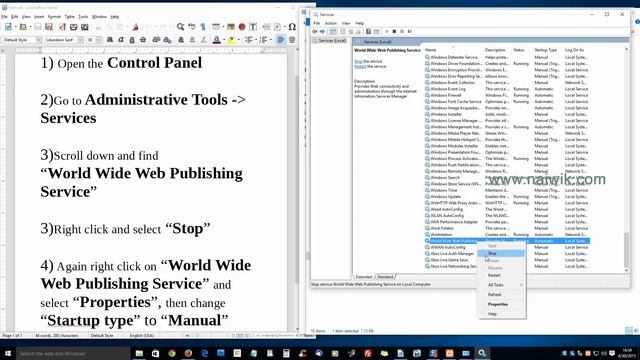The width and height of the screenshot is (640, 360).
Task: Click Windows Start button on taskbar
Action: pyautogui.click(x=8, y=353)
